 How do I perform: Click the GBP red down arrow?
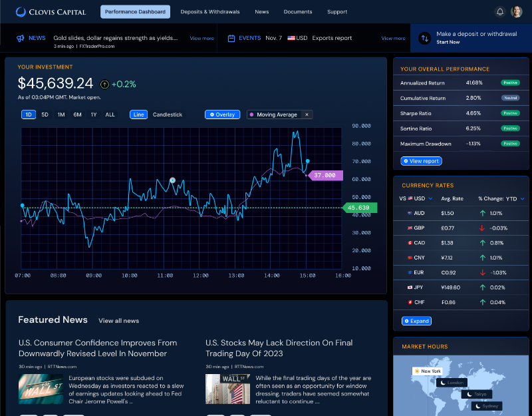pyautogui.click(x=482, y=228)
